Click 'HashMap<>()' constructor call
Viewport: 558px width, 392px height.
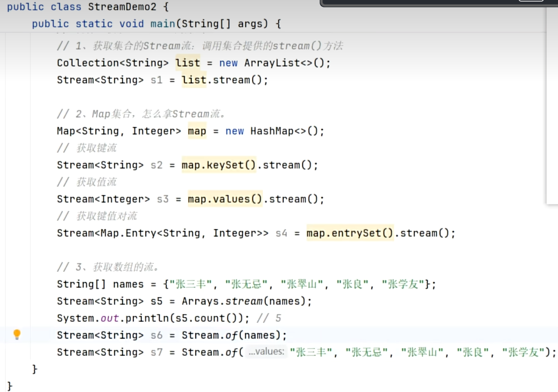click(284, 131)
